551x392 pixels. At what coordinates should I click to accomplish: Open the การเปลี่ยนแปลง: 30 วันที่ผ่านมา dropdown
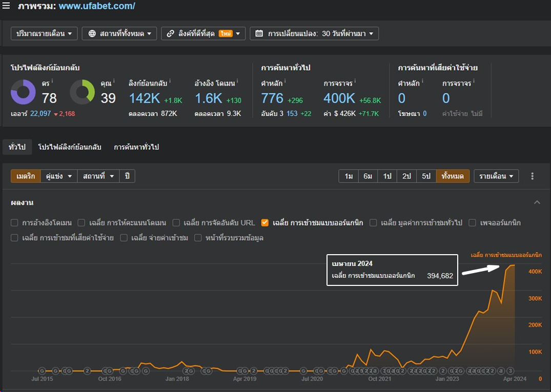(314, 33)
